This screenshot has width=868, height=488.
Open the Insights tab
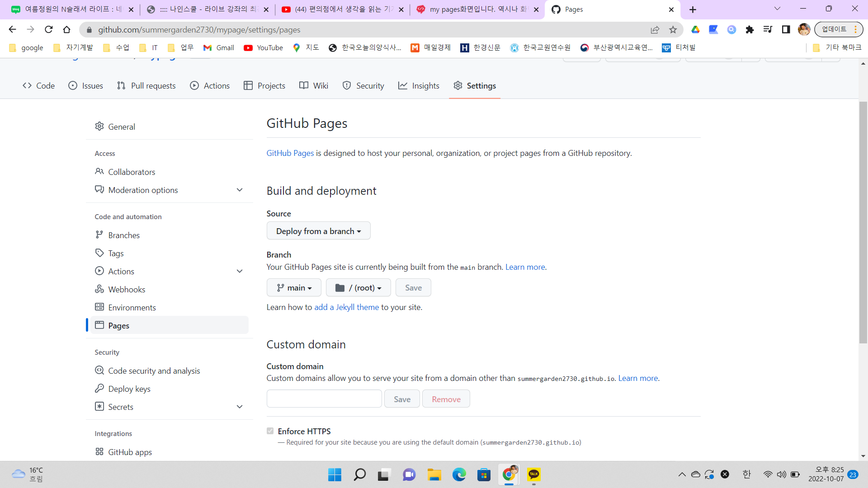[x=419, y=86]
